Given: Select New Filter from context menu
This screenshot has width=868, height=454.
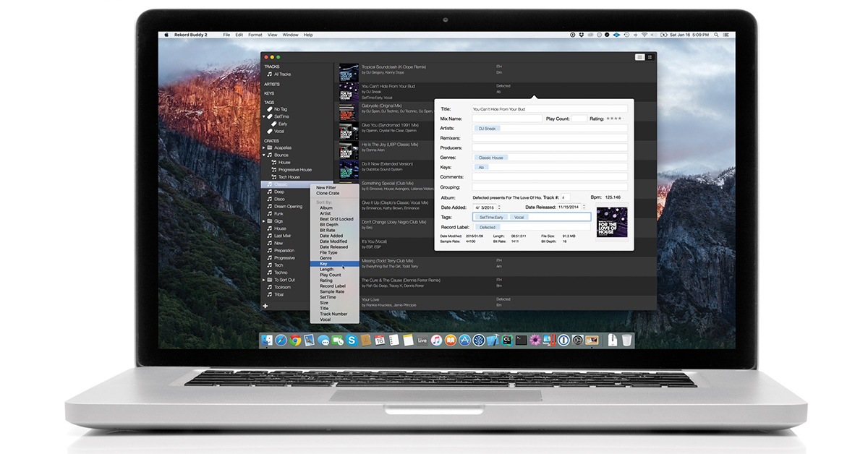Looking at the screenshot, I should tap(325, 188).
